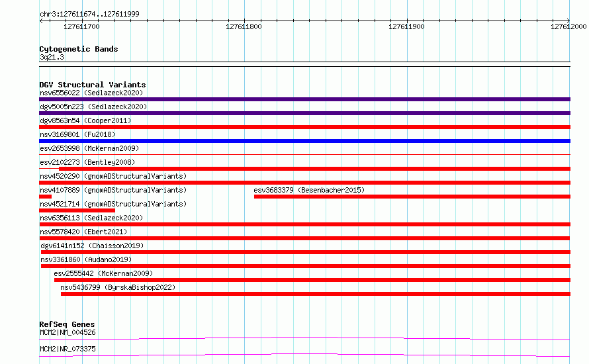Select the red nsv4521714 variant bar
The width and height of the screenshot is (589, 364).
pyautogui.click(x=77, y=210)
